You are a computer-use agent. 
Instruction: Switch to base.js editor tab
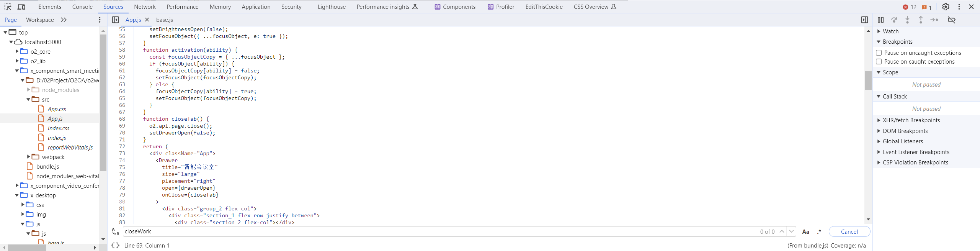coord(165,20)
